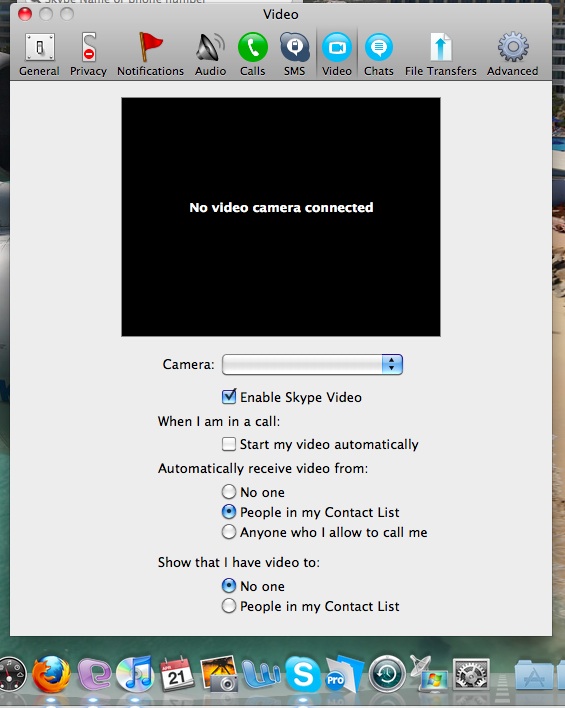Open the SMS preferences pane
The image size is (565, 708).
[x=294, y=54]
